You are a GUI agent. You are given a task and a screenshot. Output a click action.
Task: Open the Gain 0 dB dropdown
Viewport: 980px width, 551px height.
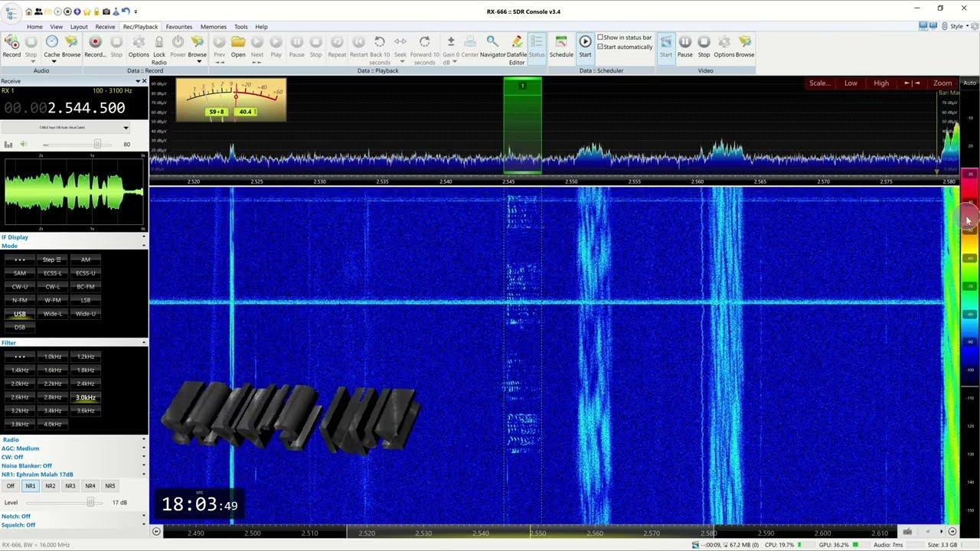coord(455,62)
